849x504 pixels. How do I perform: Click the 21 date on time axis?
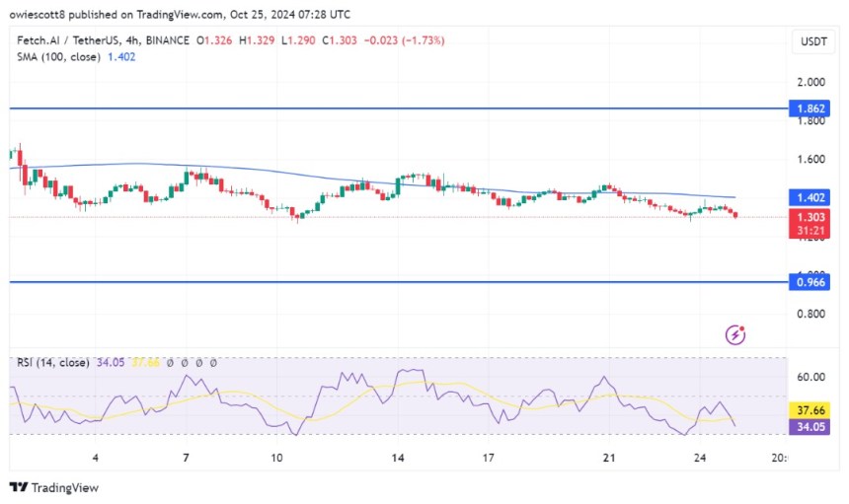click(609, 458)
